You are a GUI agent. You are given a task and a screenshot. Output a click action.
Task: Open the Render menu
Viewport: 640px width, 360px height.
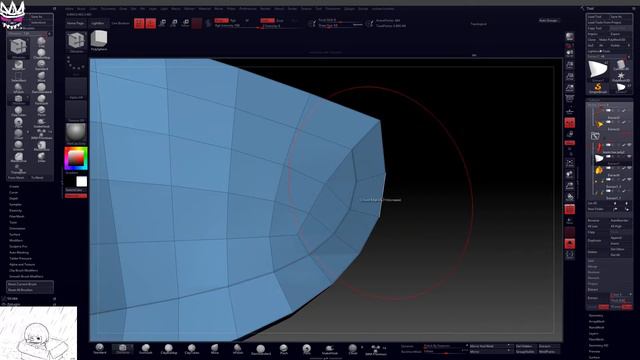pos(265,9)
